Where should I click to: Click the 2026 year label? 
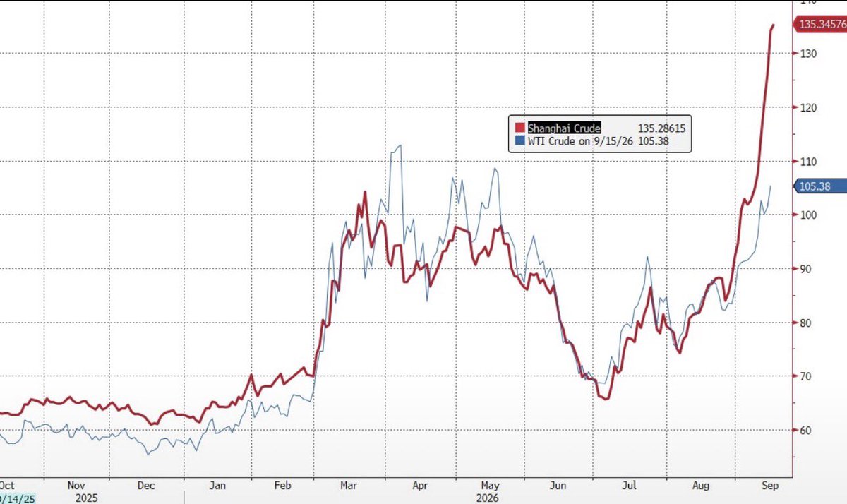(x=487, y=498)
